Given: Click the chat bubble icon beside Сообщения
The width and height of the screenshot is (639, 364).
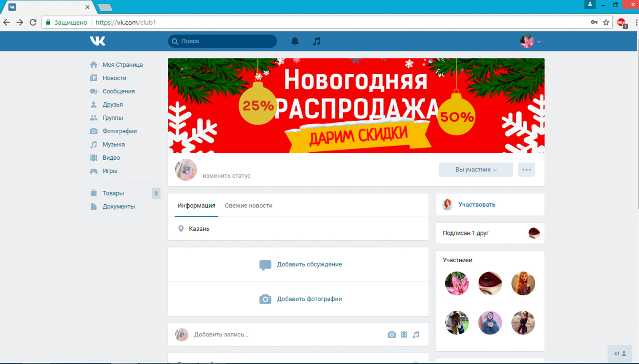Looking at the screenshot, I should point(93,91).
